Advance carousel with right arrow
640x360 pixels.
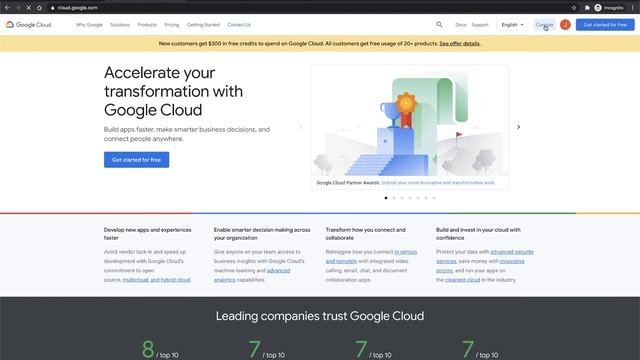pos(518,127)
